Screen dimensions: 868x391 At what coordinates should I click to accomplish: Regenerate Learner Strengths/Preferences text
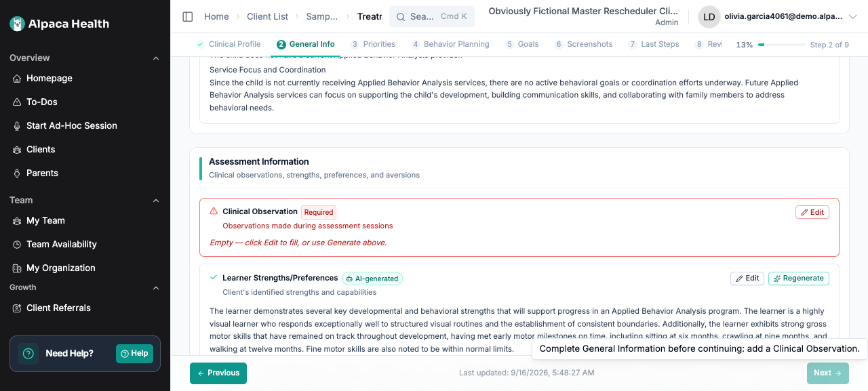[x=799, y=279]
